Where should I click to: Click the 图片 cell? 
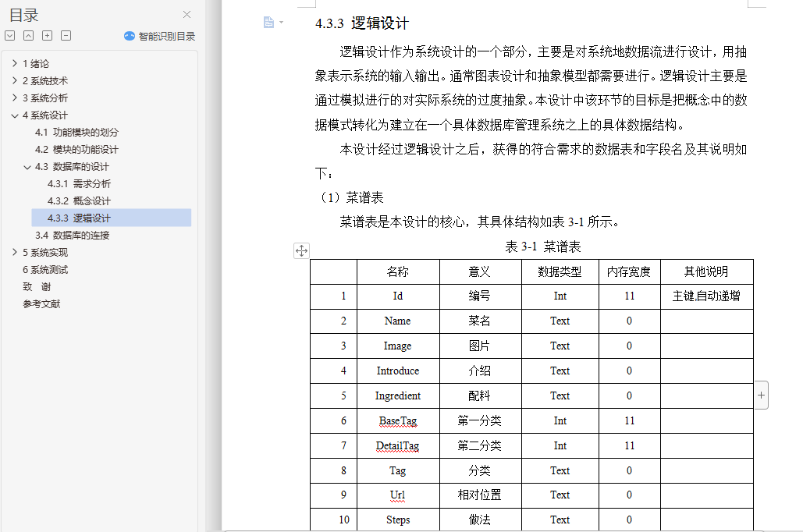click(x=481, y=346)
